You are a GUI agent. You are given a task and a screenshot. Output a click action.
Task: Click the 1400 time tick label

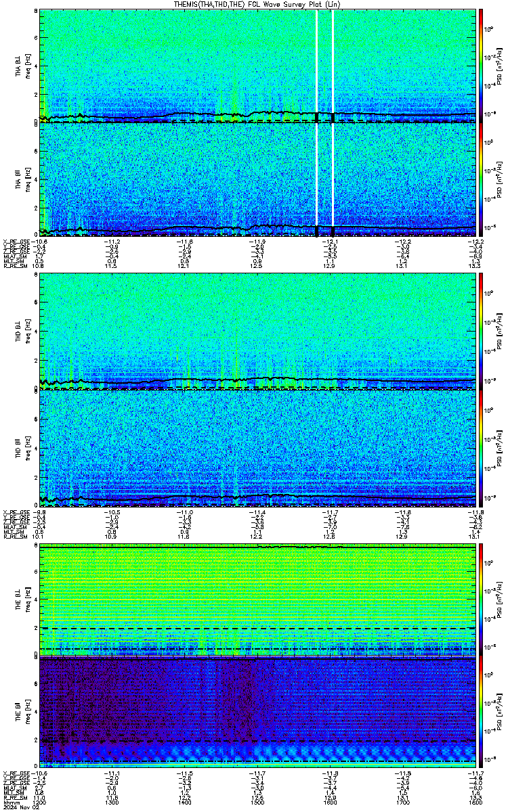click(186, 801)
